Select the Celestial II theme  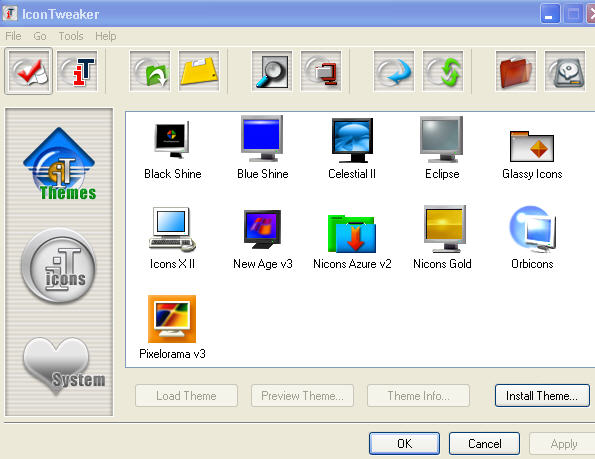(x=352, y=149)
